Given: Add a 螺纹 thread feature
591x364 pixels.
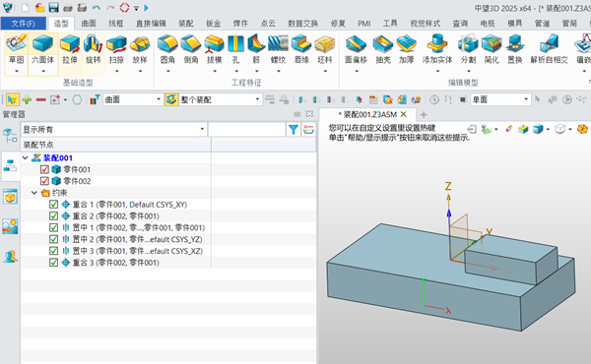Looking at the screenshot, I should [278, 49].
